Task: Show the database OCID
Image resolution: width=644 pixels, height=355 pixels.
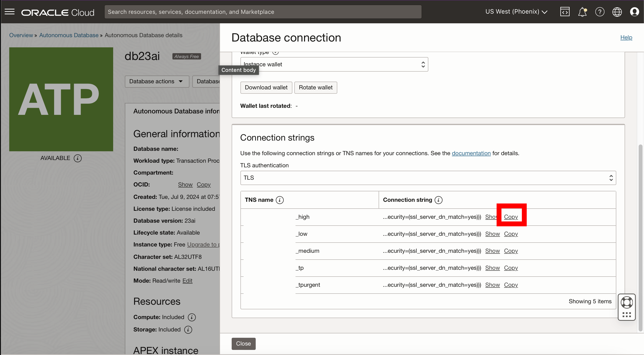Action: point(185,185)
